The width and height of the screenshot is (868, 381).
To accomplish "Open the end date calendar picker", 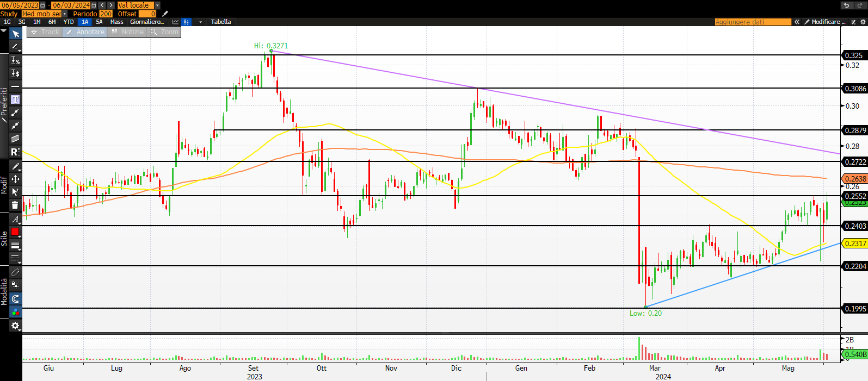I will 94,5.
